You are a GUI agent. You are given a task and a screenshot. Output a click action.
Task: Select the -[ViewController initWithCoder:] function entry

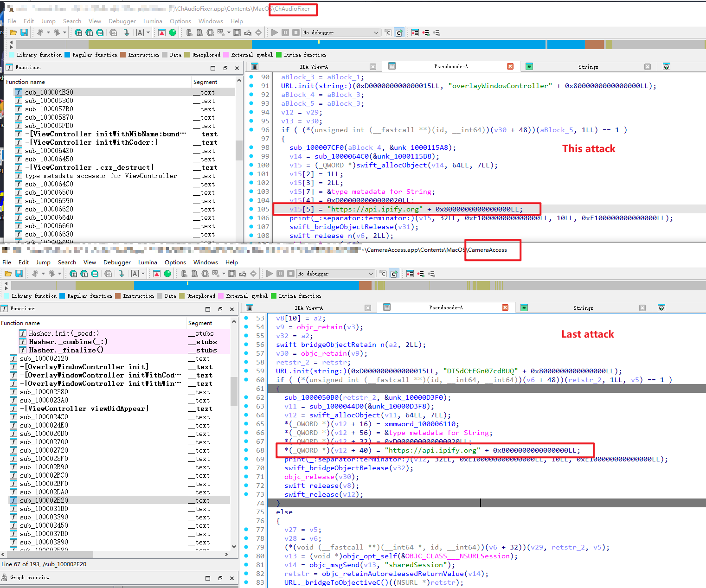91,142
